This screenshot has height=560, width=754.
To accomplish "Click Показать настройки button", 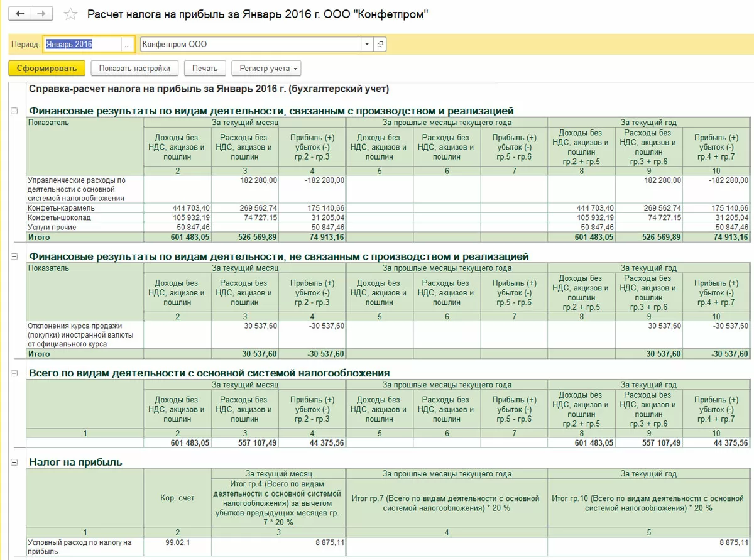I will pos(134,68).
